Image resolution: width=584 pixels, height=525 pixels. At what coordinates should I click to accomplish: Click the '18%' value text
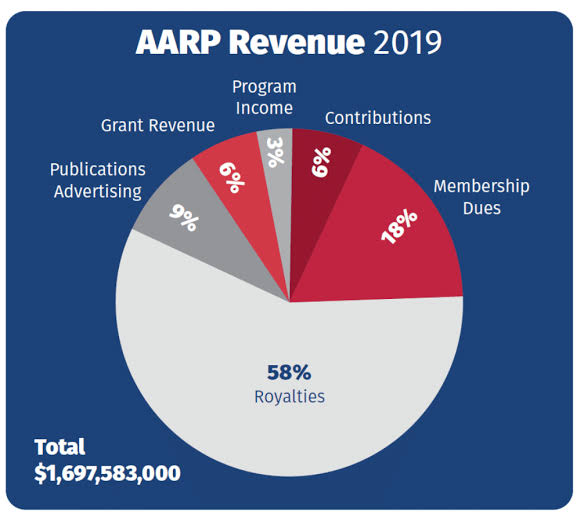pyautogui.click(x=399, y=227)
